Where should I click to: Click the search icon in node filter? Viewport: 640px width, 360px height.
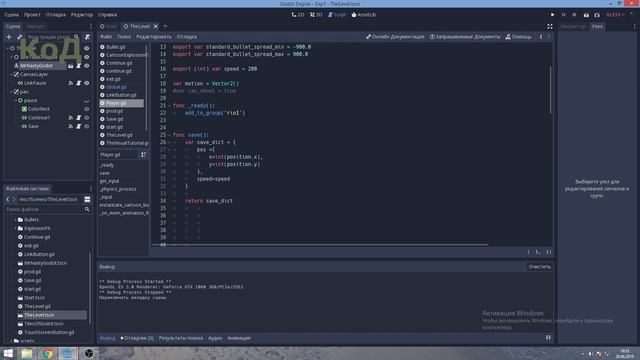coord(76,37)
